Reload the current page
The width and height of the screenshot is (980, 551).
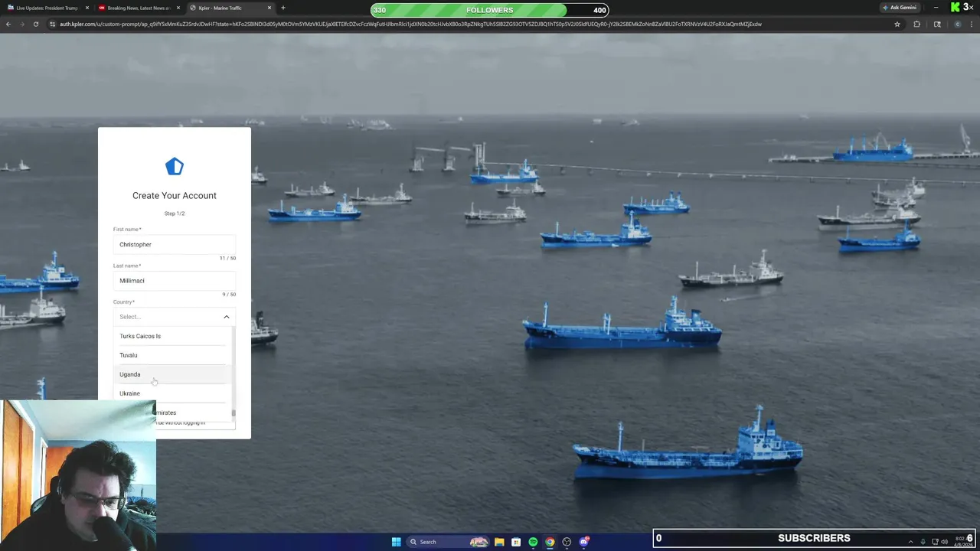pyautogui.click(x=36, y=24)
